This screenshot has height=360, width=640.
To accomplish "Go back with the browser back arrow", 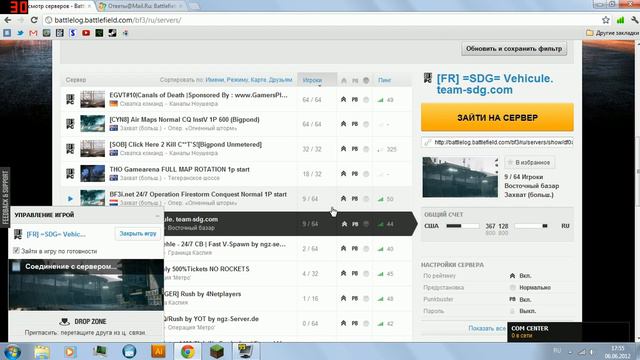I will point(8,20).
